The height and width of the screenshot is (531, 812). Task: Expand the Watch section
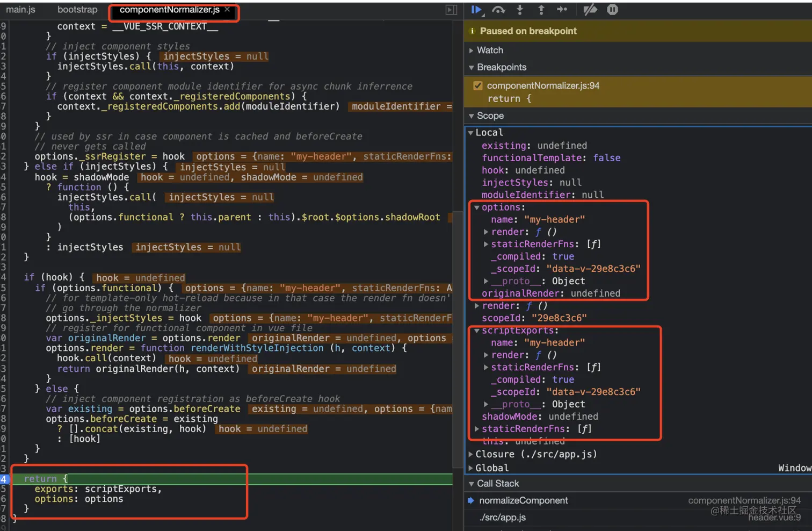(x=471, y=51)
